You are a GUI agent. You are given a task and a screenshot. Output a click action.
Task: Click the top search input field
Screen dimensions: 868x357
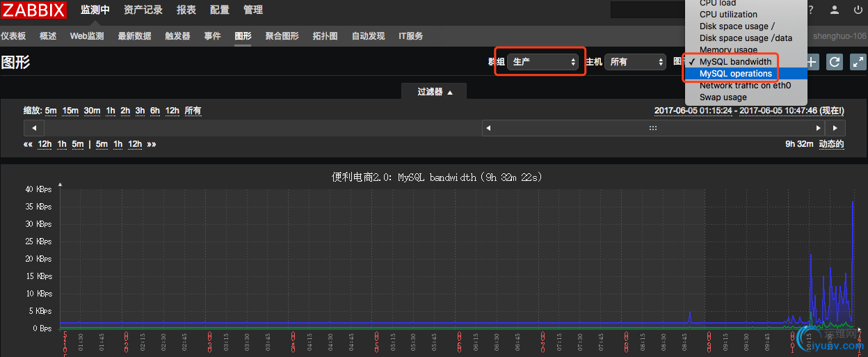[647, 10]
